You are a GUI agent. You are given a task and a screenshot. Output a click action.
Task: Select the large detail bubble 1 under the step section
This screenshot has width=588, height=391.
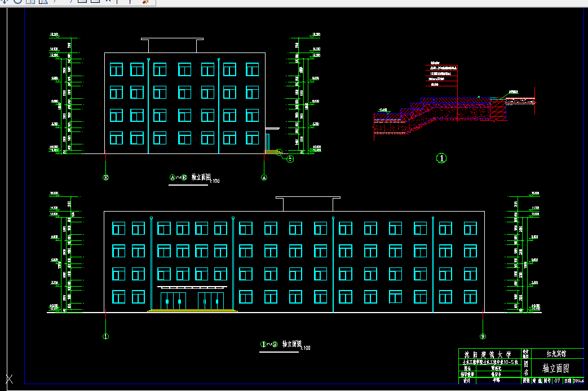(x=442, y=158)
